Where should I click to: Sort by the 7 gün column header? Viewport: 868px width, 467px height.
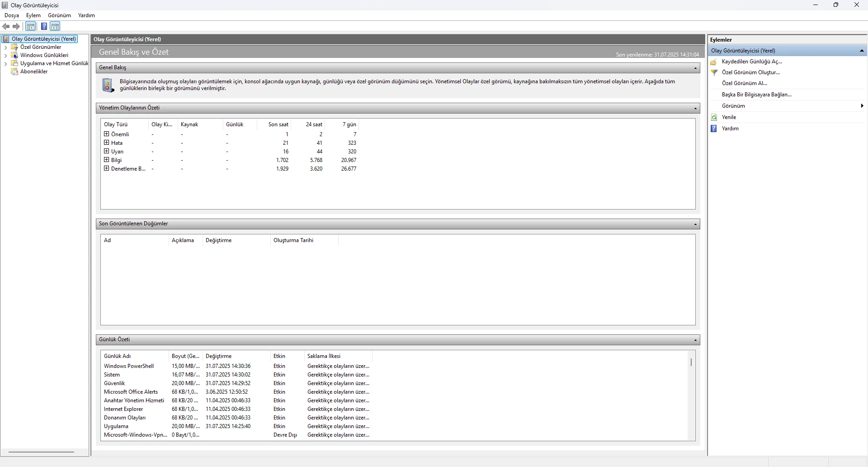(341, 124)
